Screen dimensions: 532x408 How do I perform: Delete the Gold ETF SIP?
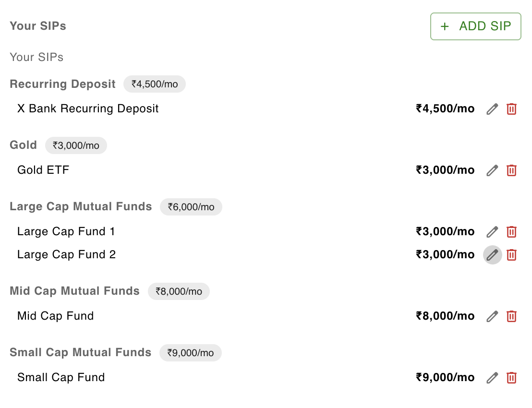[511, 170]
